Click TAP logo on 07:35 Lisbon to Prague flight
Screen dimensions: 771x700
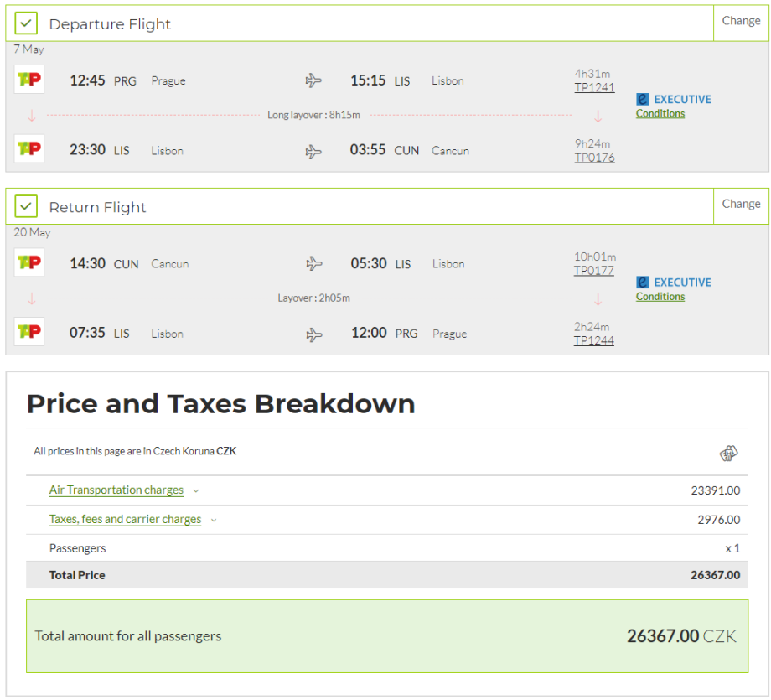click(29, 332)
